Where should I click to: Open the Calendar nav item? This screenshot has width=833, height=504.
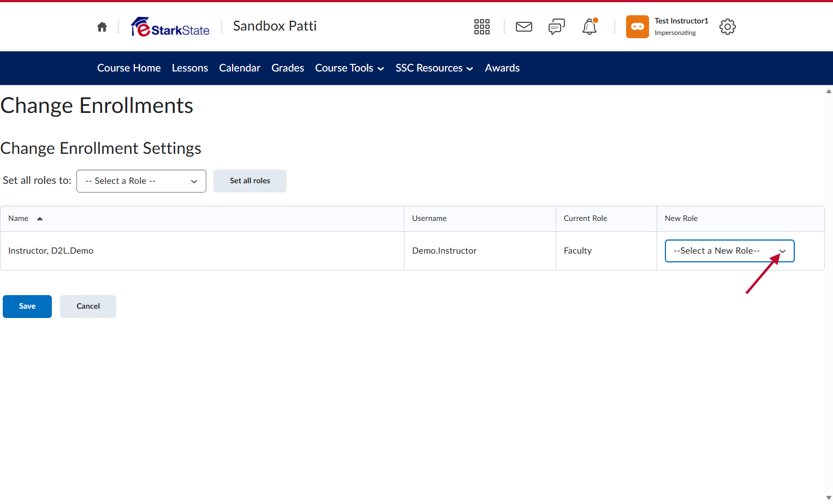point(240,68)
